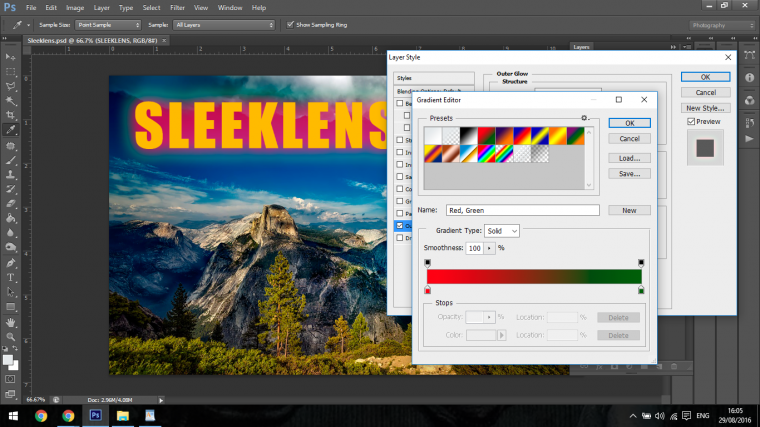Click the presets list scroll-down arrow
This screenshot has height=427, width=760.
589,185
